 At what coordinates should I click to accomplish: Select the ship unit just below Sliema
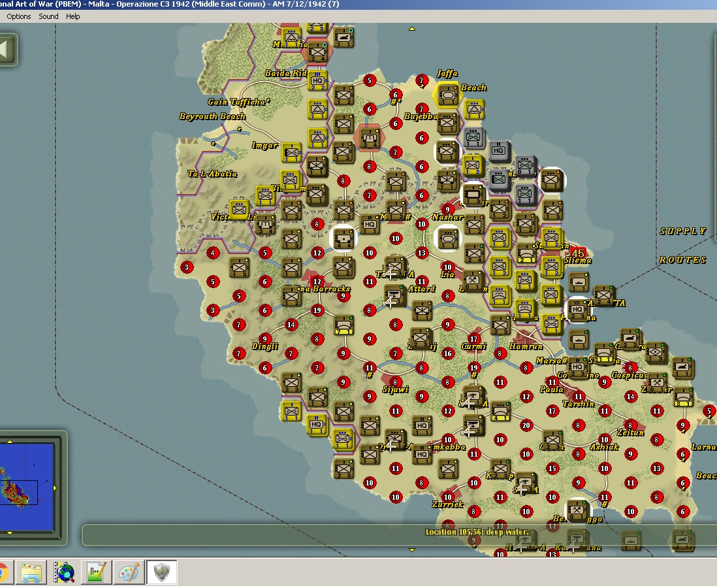pos(579,282)
